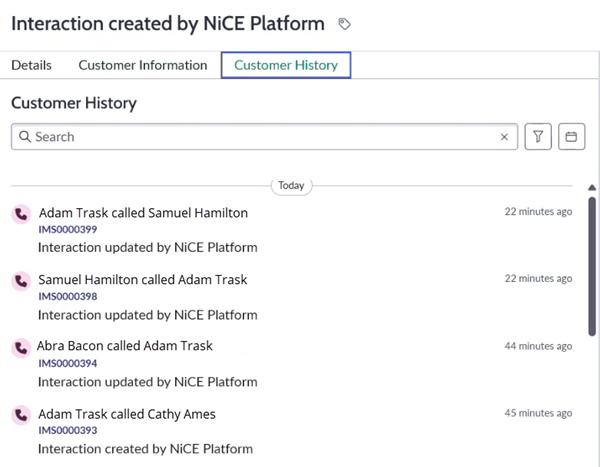Open the calendar date picker
This screenshot has height=467, width=600.
tap(571, 137)
